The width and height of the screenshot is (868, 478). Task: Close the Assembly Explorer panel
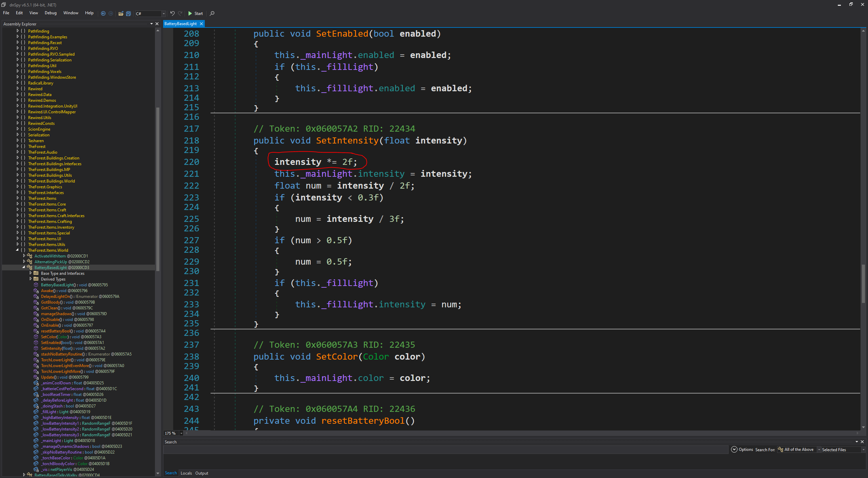[157, 24]
